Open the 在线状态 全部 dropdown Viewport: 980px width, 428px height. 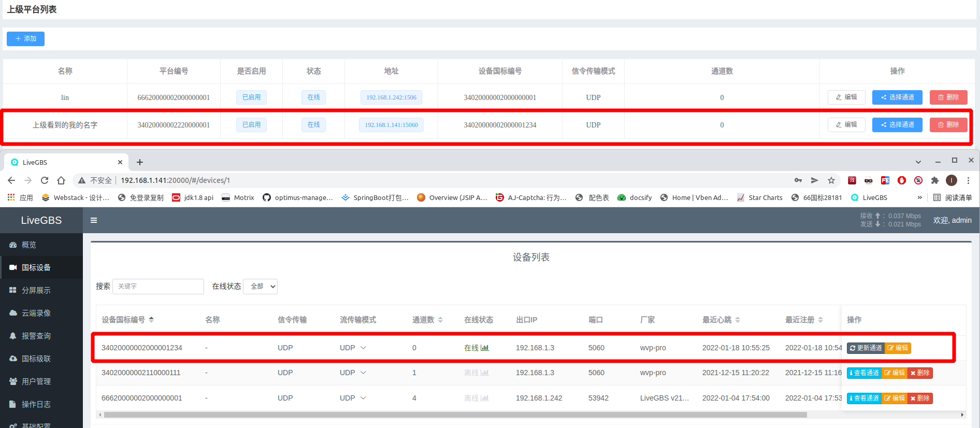(260, 287)
